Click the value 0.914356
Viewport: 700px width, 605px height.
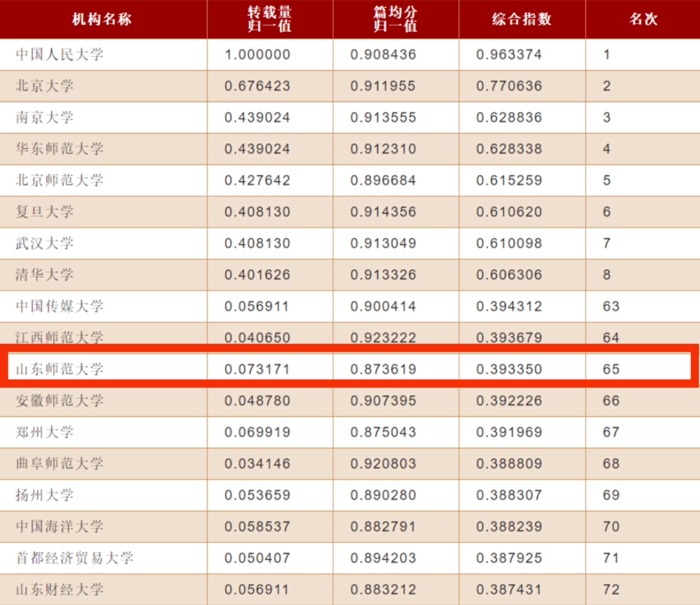coord(384,211)
